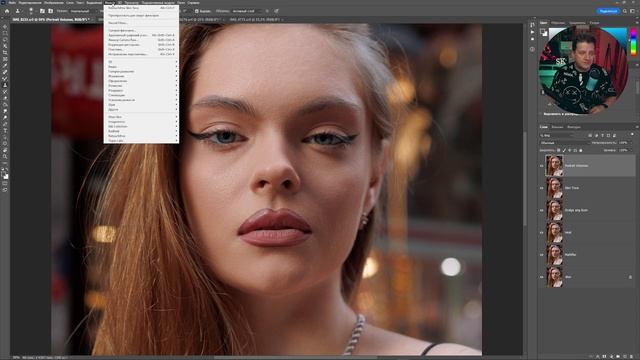
Task: Switch to the Каналы tab
Action: pyautogui.click(x=557, y=127)
